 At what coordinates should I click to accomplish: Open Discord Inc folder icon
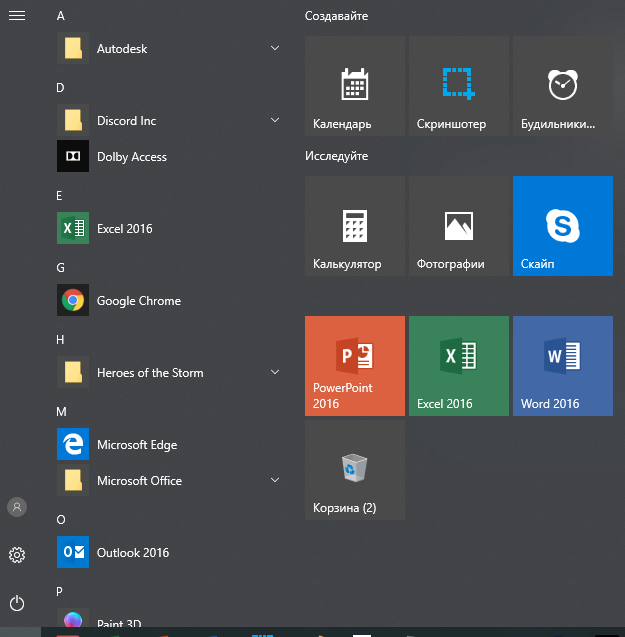coord(73,120)
